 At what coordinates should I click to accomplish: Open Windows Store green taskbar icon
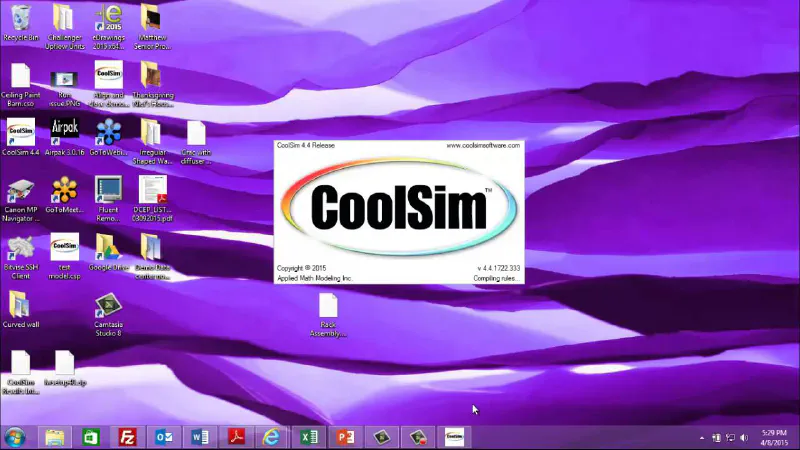91,437
